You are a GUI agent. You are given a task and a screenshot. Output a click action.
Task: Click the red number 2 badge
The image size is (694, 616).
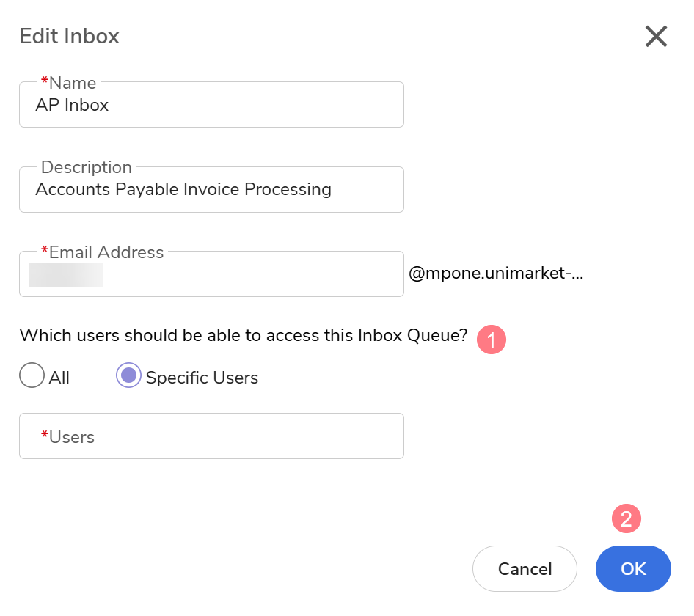click(x=627, y=519)
